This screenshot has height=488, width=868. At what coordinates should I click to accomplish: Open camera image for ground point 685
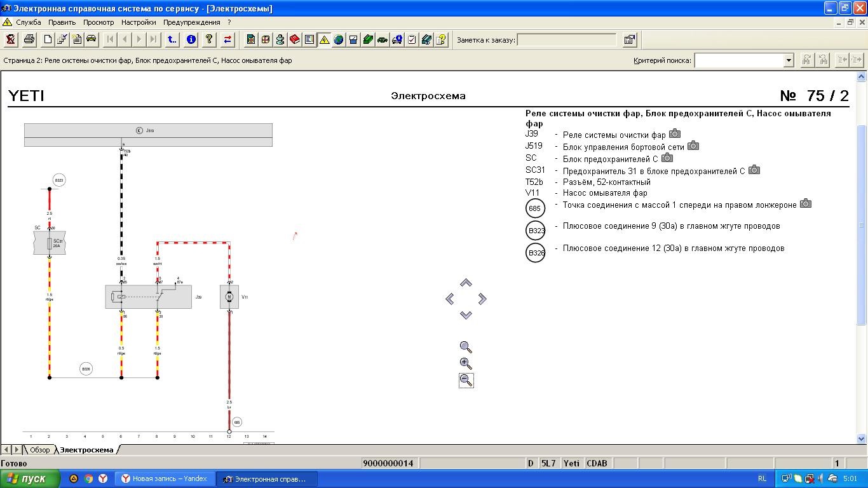(805, 203)
